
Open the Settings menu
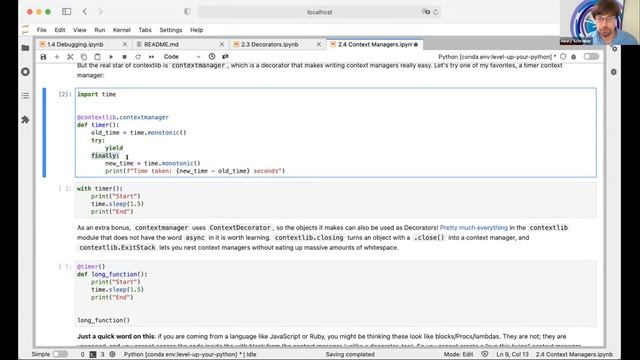click(171, 30)
